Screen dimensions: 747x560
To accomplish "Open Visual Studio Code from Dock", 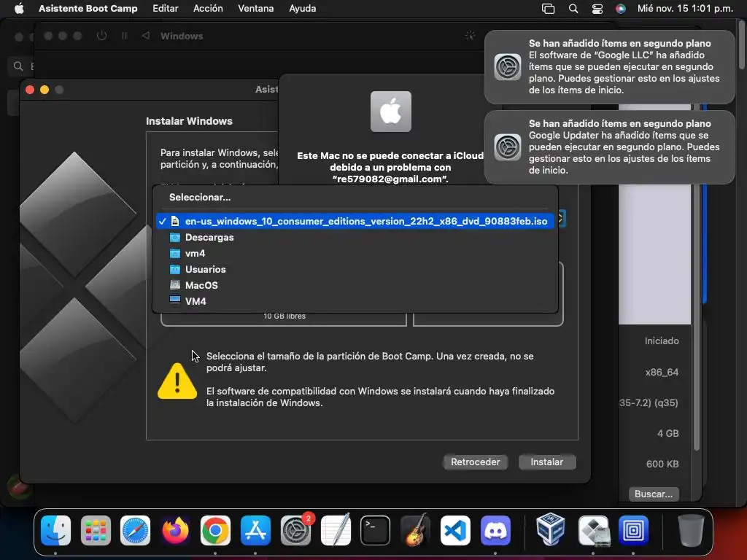I will pyautogui.click(x=455, y=530).
